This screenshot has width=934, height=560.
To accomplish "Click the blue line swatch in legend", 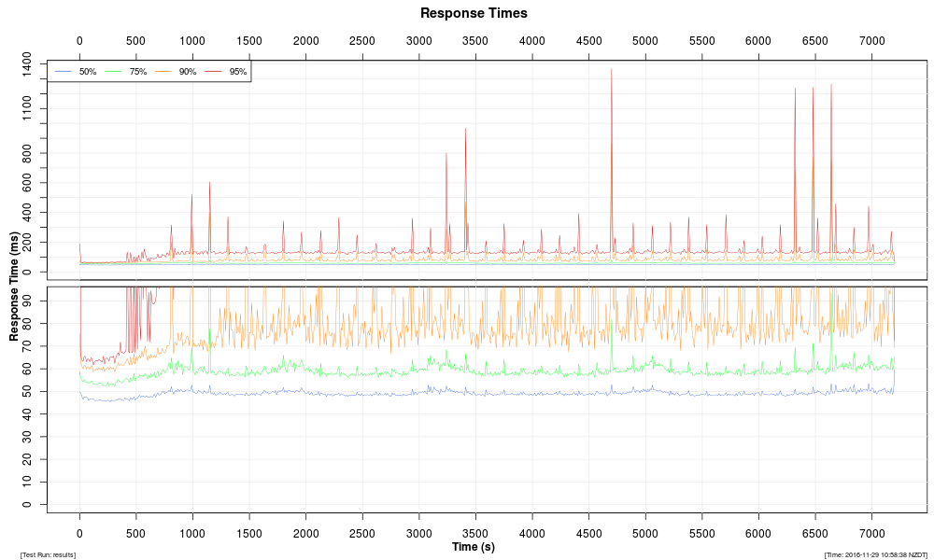I will click(64, 72).
